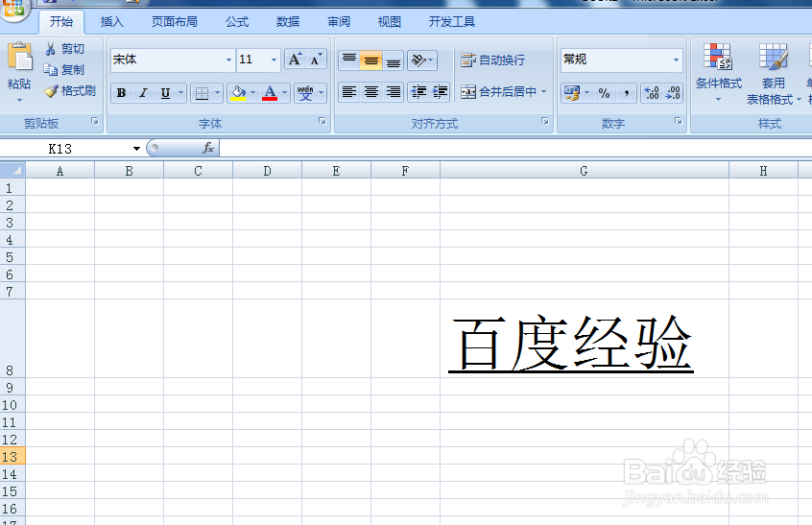Click the Select All corner triangle
This screenshot has width=812, height=525.
coord(12,170)
